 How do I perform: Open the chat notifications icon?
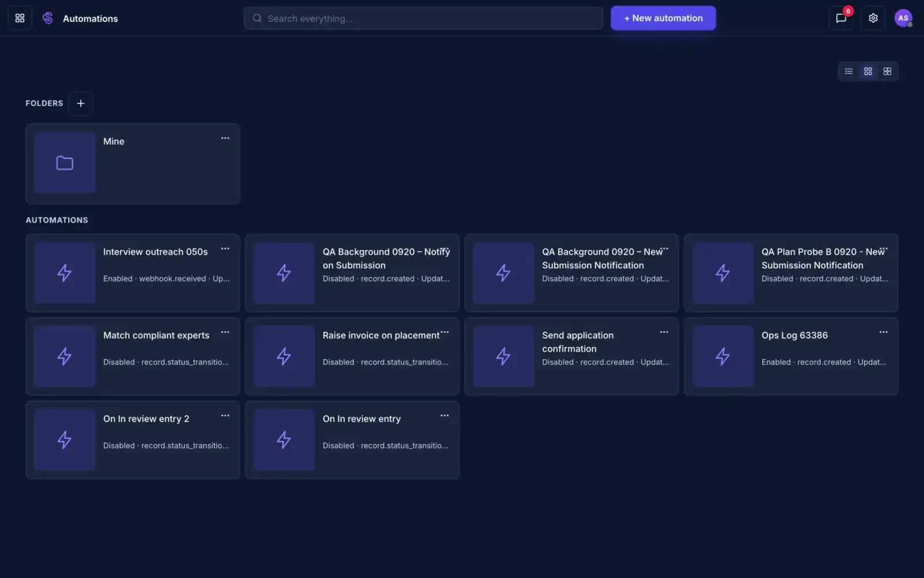(841, 18)
